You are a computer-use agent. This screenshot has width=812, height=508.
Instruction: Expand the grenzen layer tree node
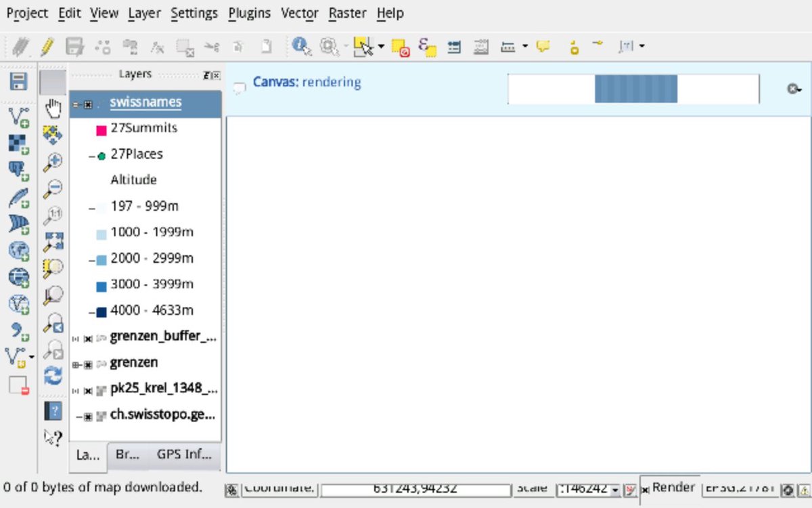point(76,364)
